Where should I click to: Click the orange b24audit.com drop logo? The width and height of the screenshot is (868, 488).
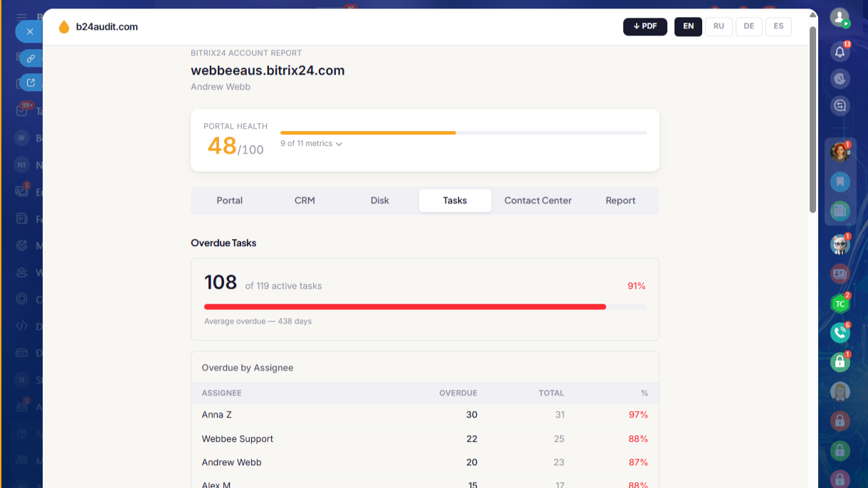coord(64,27)
